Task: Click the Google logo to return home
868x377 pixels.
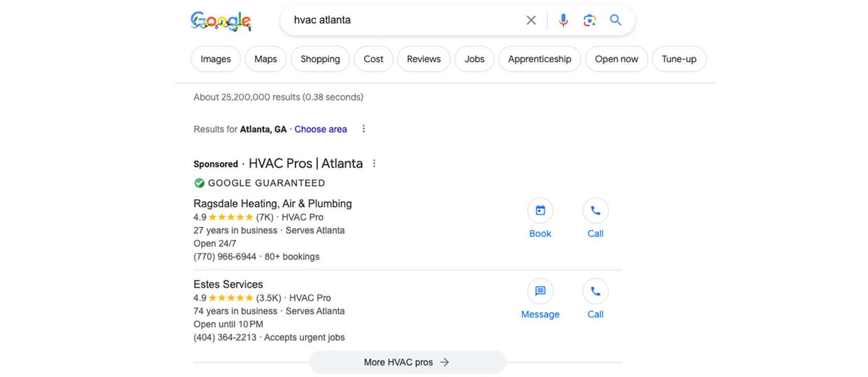Action: point(221,20)
